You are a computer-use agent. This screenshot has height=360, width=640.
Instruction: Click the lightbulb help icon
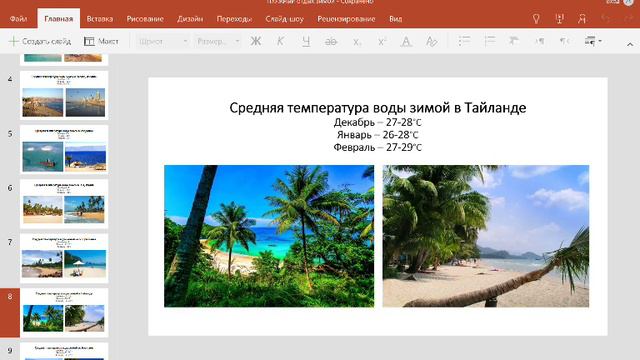(x=536, y=18)
